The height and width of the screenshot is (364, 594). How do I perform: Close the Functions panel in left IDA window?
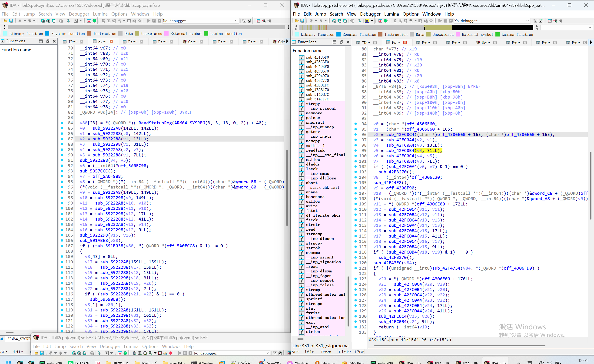[x=54, y=41]
